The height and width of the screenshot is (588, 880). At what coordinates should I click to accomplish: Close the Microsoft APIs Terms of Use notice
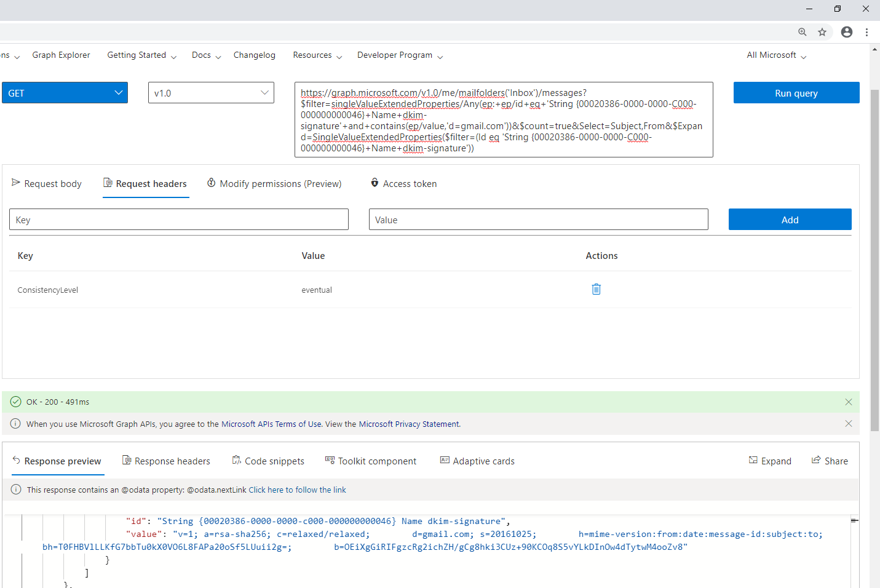pyautogui.click(x=849, y=424)
